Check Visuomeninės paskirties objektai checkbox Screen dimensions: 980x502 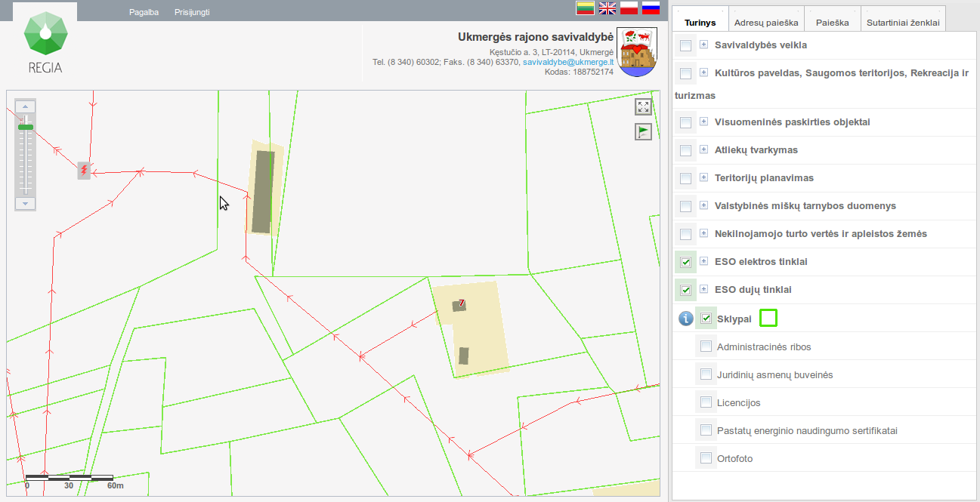(685, 123)
